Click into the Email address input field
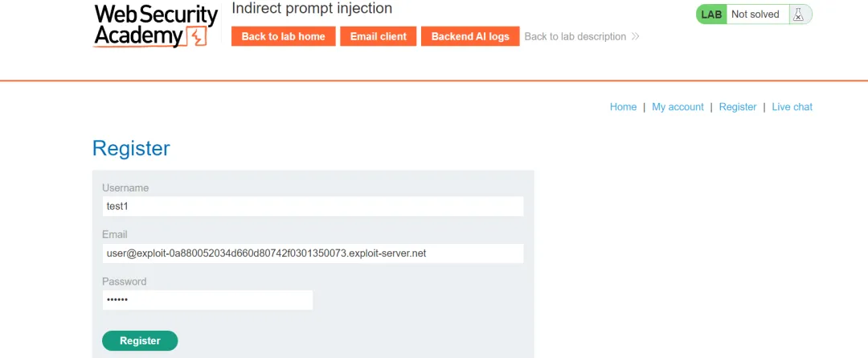The height and width of the screenshot is (358, 868). pos(313,253)
